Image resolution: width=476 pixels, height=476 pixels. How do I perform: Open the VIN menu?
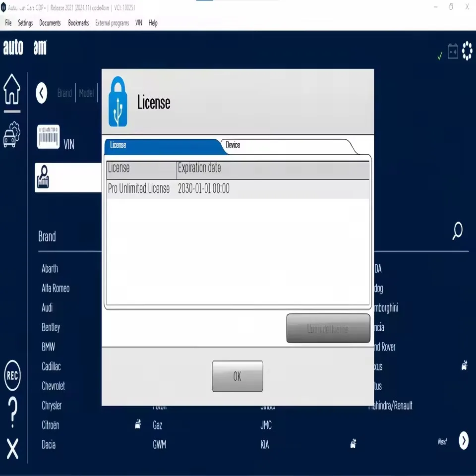139,23
